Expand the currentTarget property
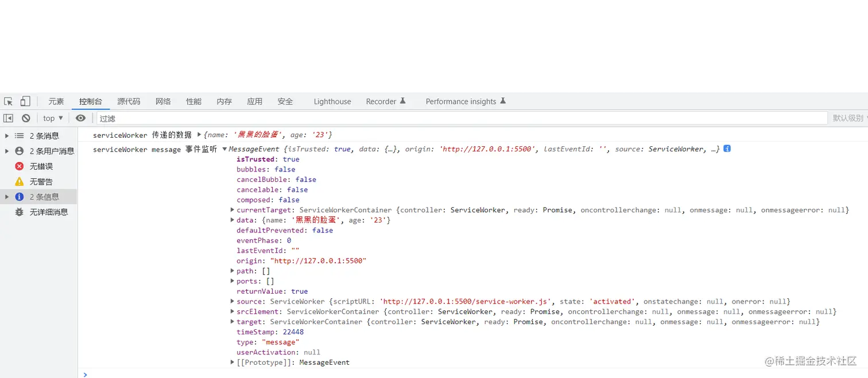 232,210
